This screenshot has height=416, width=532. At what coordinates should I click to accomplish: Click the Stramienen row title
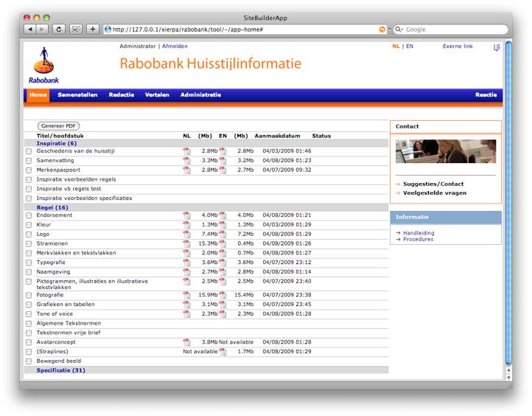pos(52,243)
